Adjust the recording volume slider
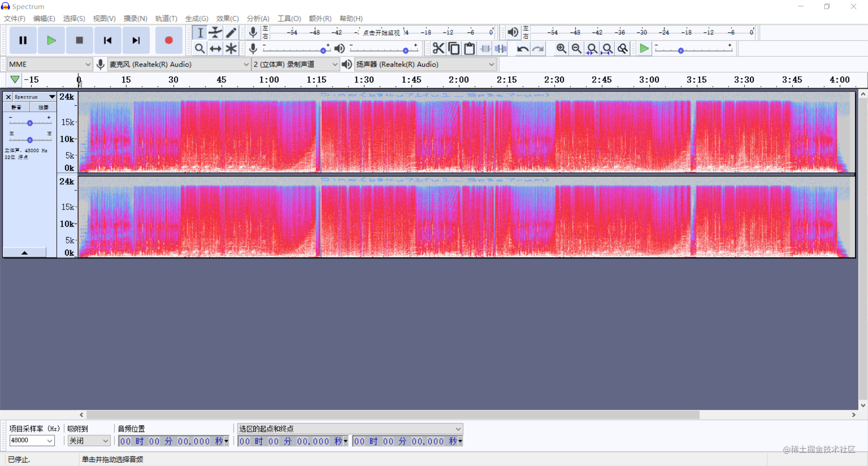Screen dimensions: 868x466 (296, 49)
